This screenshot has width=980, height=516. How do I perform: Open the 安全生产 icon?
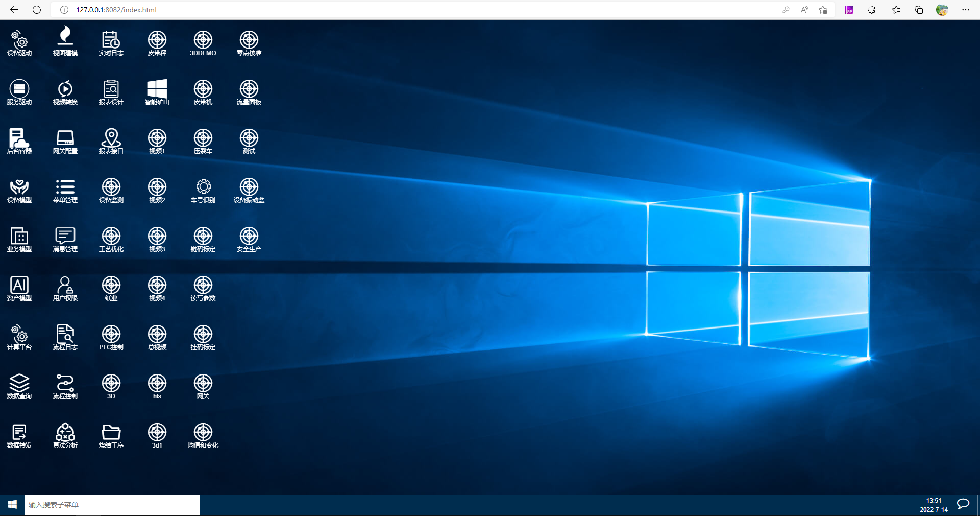pos(249,239)
